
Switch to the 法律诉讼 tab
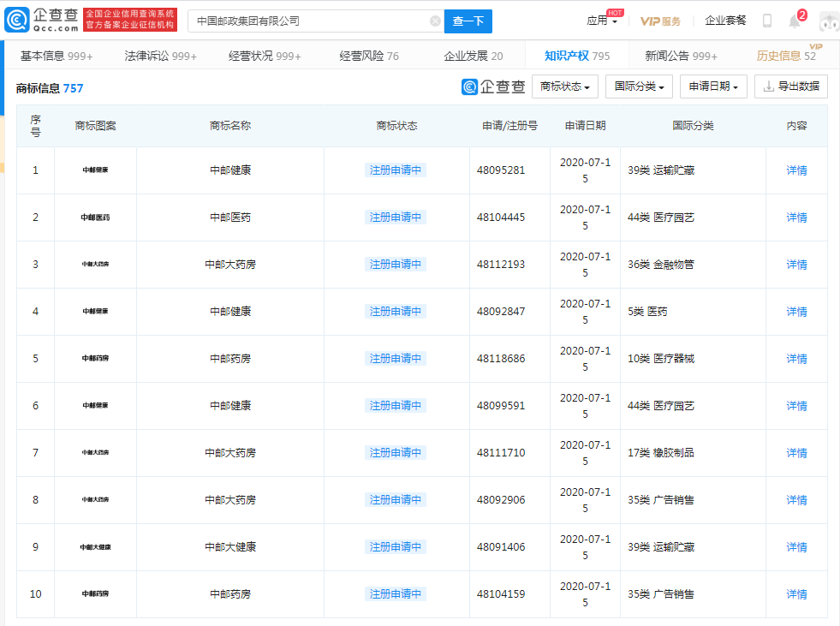pyautogui.click(x=160, y=56)
